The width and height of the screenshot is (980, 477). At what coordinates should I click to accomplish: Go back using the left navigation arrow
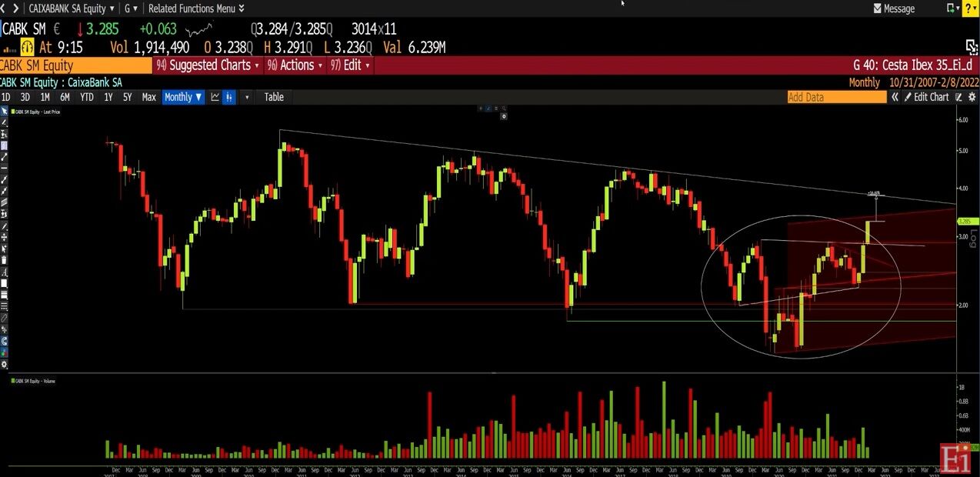point(4,8)
